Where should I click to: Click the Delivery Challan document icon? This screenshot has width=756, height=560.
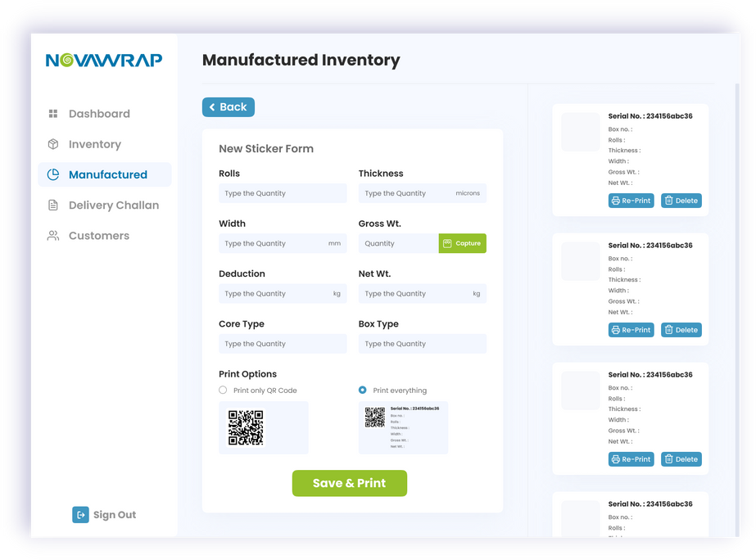(x=53, y=205)
